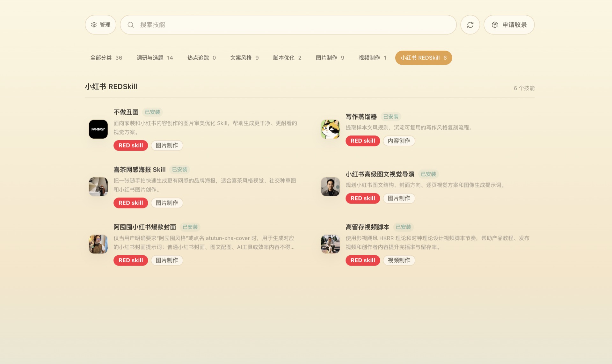This screenshot has width=612, height=364.
Task: Switch to the 调研与选题 tab
Action: 155,58
